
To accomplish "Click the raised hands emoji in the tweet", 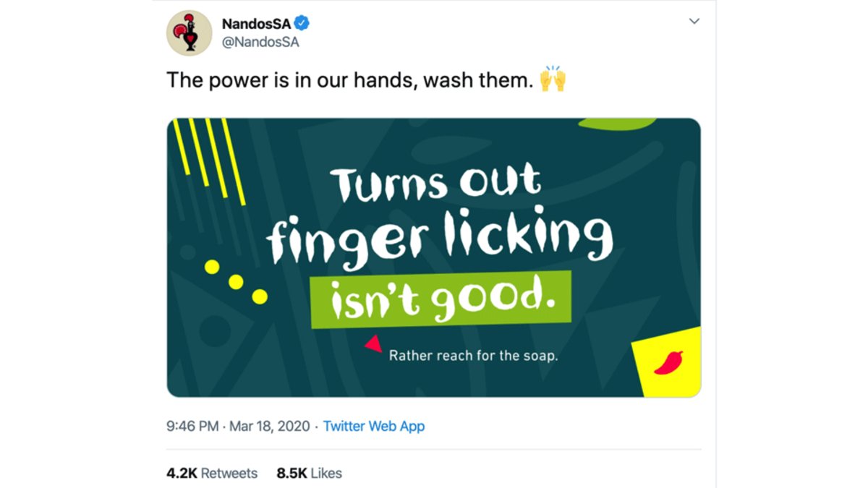I will [553, 80].
